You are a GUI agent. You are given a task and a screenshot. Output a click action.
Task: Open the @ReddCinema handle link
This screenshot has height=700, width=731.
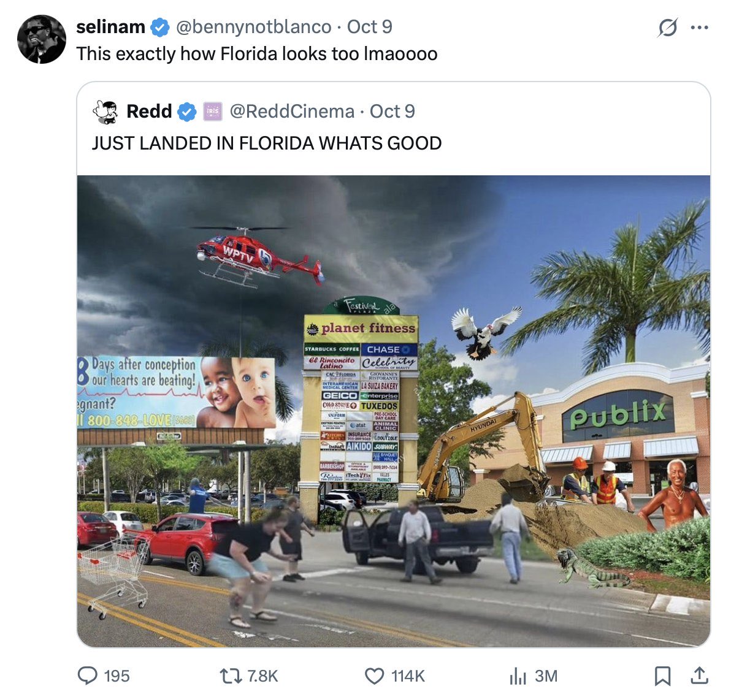click(292, 112)
